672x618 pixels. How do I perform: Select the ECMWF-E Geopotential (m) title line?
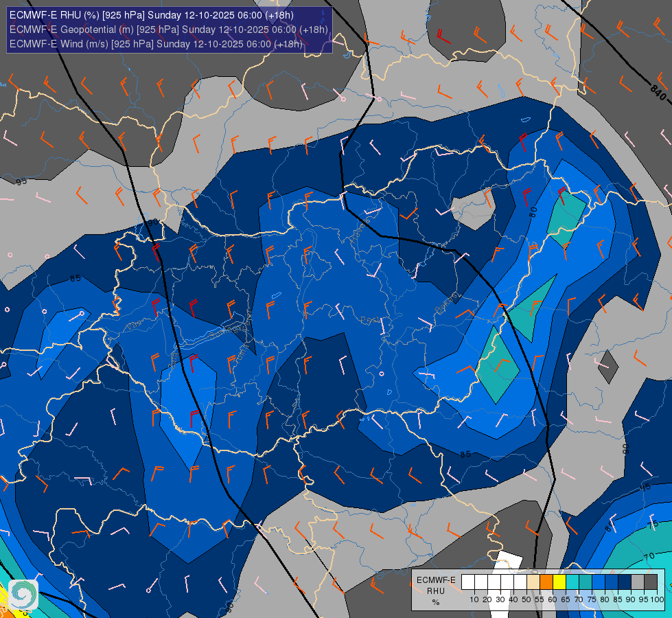[168, 30]
